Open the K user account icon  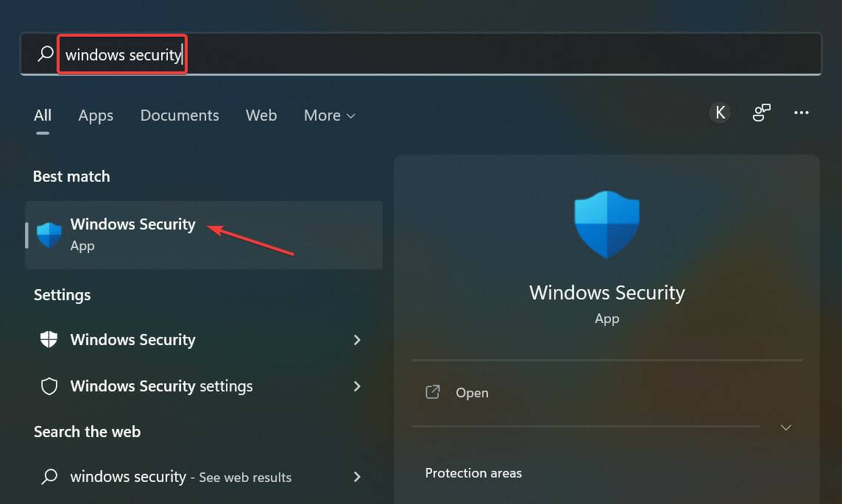click(720, 112)
